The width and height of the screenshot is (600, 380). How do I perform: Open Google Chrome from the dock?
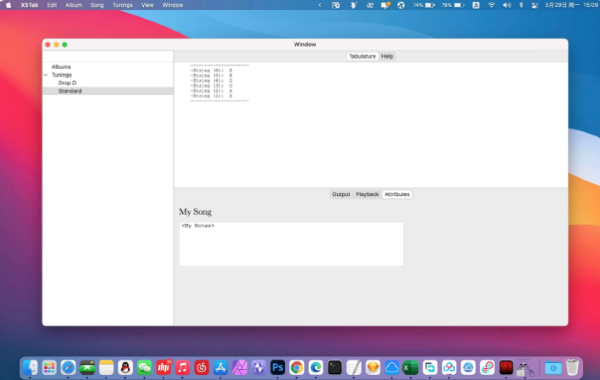click(297, 368)
